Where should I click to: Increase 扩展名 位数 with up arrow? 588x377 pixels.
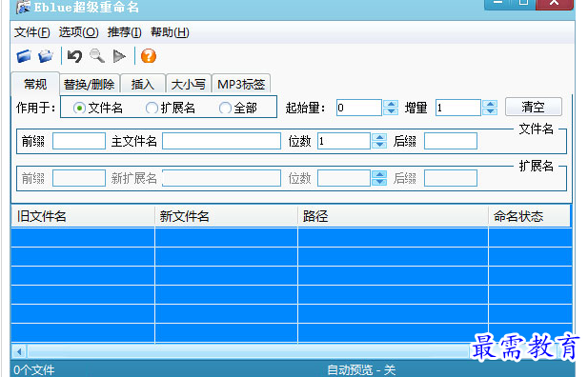pos(379,174)
